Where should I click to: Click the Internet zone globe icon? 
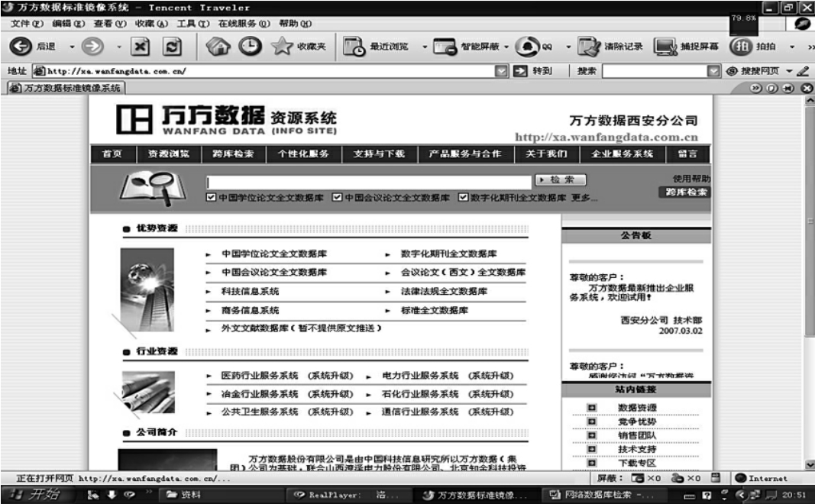pos(741,478)
